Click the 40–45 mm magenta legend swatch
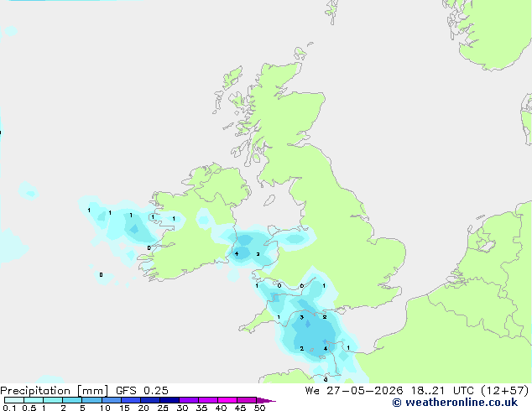532x411 pixels. coord(227,400)
